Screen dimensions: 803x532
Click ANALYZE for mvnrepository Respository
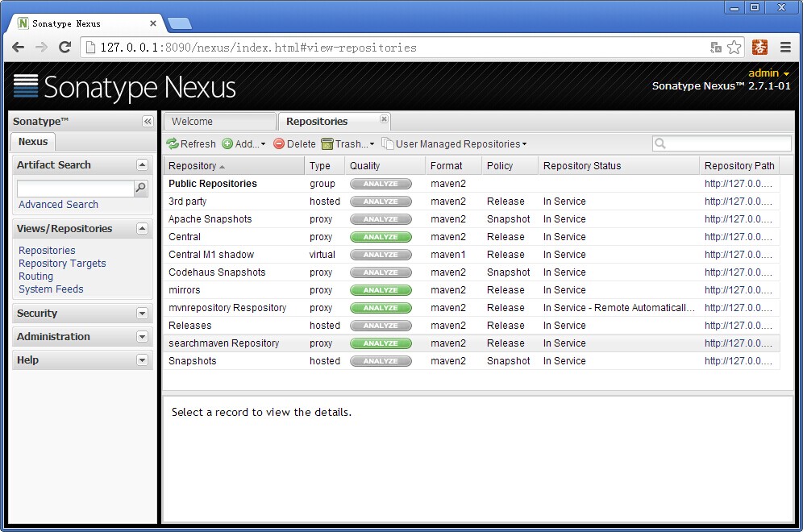[x=381, y=308]
